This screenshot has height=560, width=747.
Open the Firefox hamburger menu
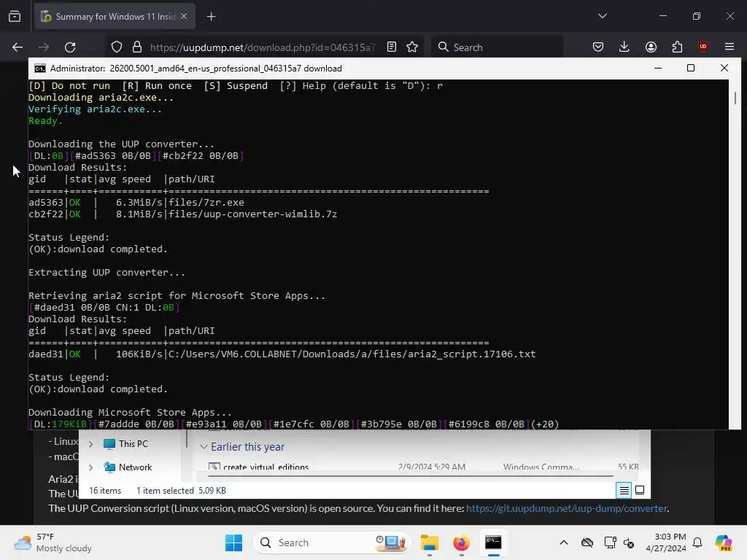tap(729, 47)
